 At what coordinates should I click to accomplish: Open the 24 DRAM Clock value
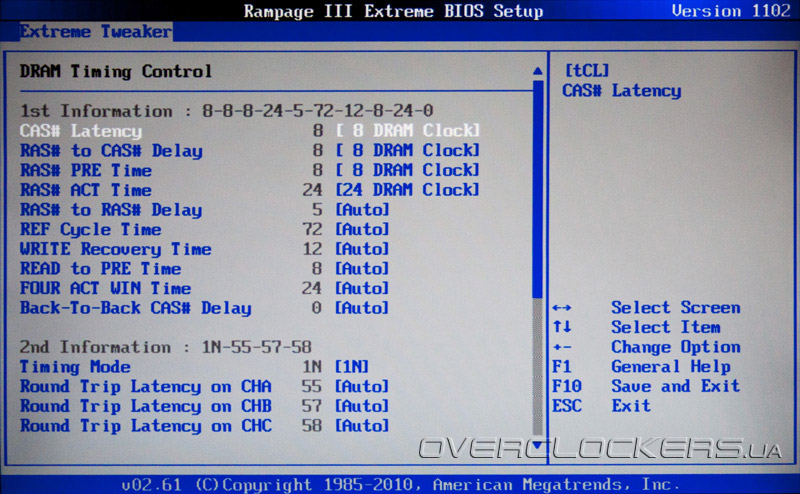(408, 190)
